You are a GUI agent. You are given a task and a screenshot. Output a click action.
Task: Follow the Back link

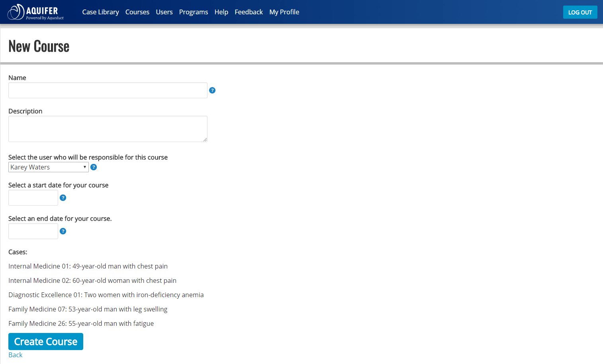16,355
